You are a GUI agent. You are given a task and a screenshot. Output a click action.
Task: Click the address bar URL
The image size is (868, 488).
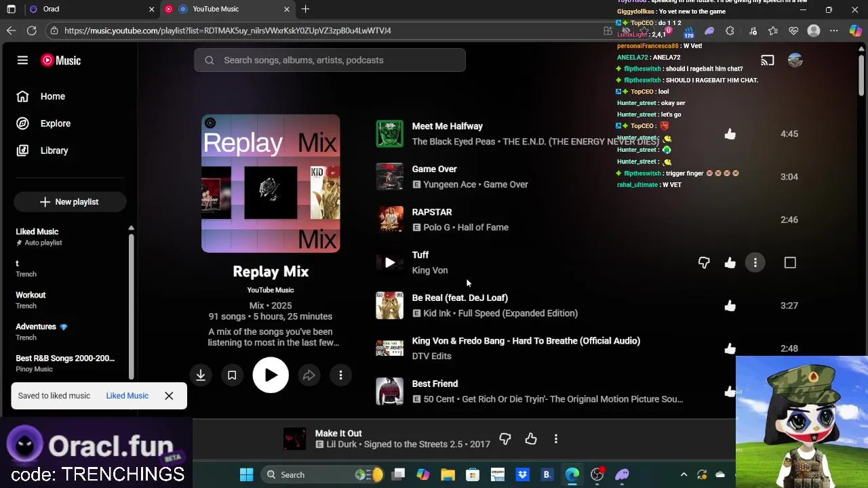click(228, 30)
